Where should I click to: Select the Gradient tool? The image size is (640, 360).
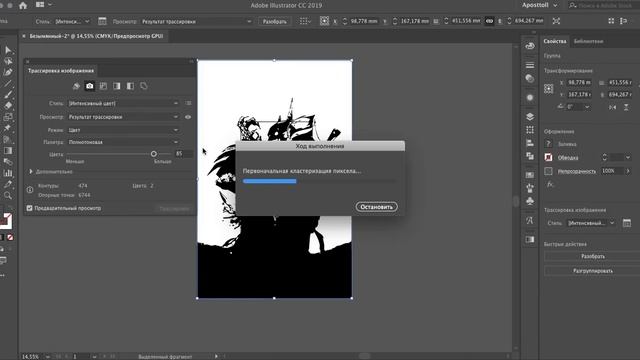coord(8,151)
